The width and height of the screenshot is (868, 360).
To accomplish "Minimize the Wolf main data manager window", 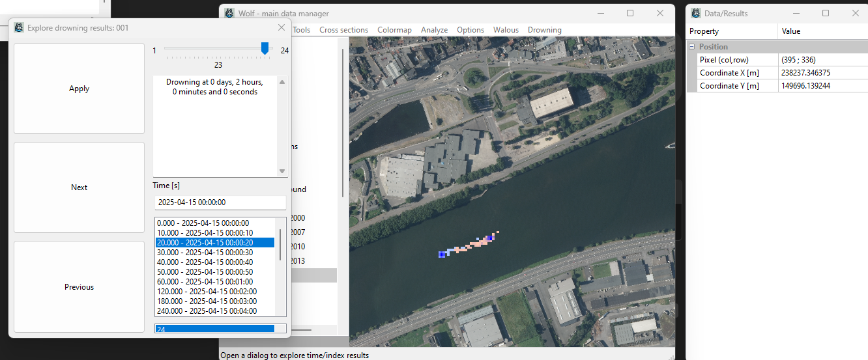I will (600, 14).
